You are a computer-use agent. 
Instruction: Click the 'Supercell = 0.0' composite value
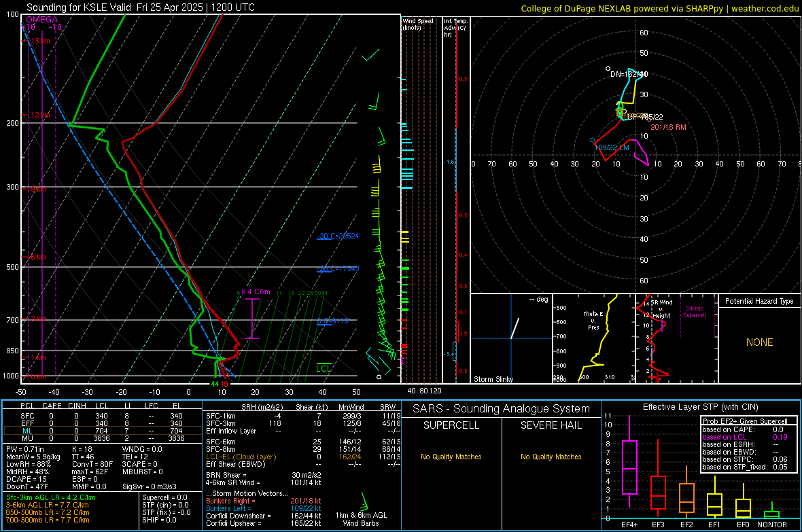[164, 497]
